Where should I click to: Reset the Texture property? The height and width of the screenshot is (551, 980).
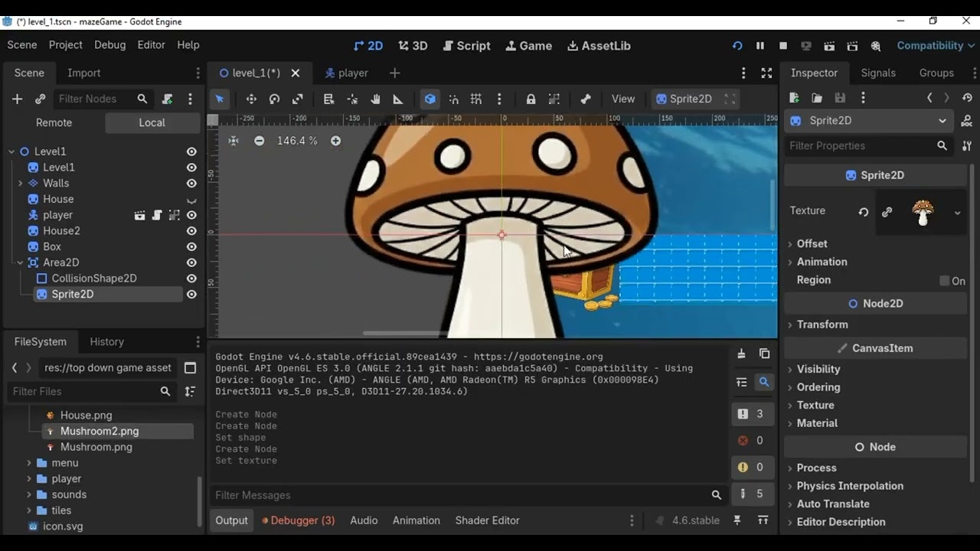(864, 212)
